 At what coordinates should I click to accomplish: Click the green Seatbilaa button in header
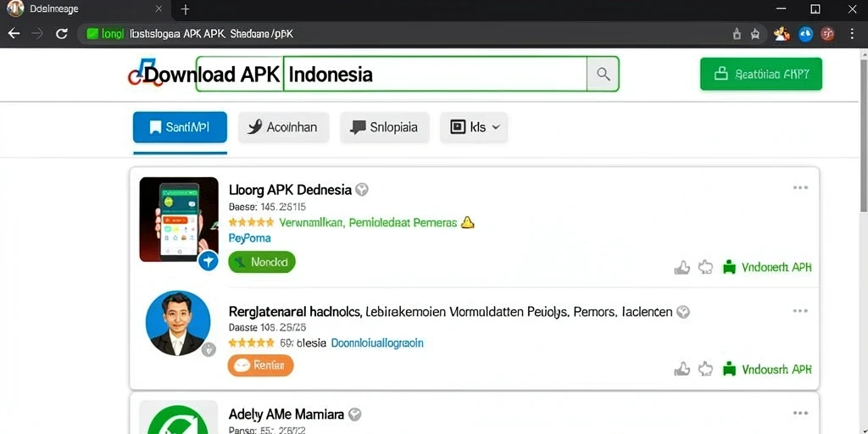click(x=761, y=74)
